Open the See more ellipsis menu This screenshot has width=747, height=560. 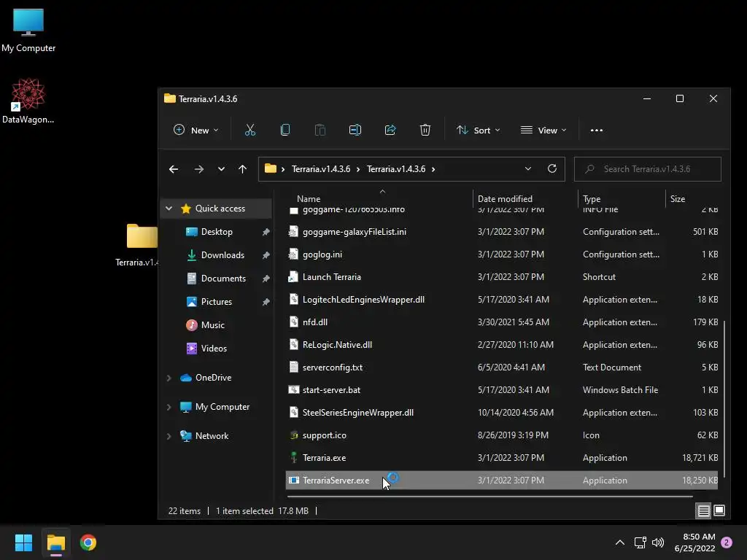pos(597,130)
